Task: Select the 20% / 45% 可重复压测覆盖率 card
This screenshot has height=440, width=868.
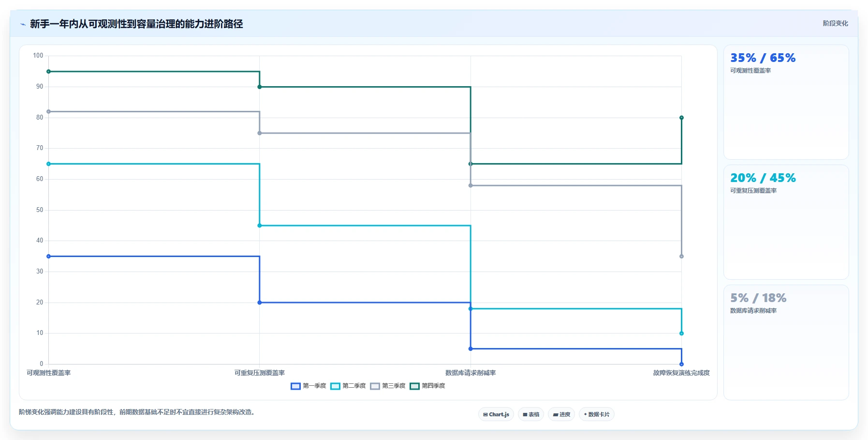Action: 786,222
